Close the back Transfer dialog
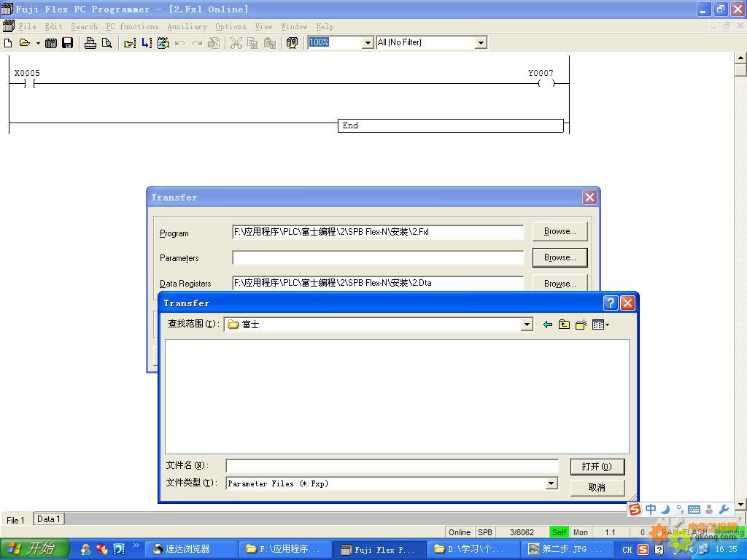The width and height of the screenshot is (747, 560). click(x=589, y=197)
